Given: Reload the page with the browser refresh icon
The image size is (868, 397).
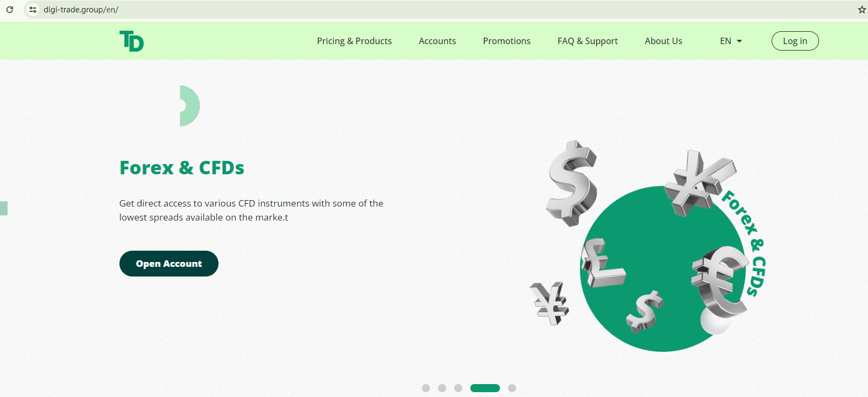Looking at the screenshot, I should (x=10, y=10).
